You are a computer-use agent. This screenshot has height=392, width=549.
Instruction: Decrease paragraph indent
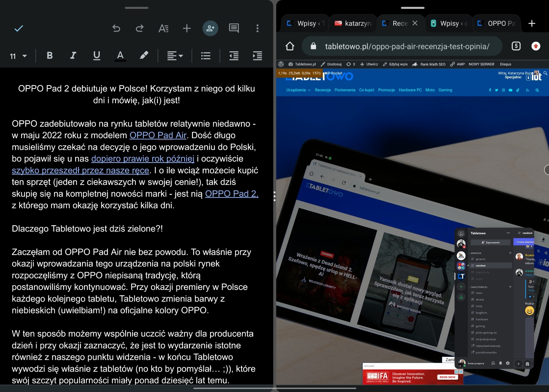(x=234, y=56)
